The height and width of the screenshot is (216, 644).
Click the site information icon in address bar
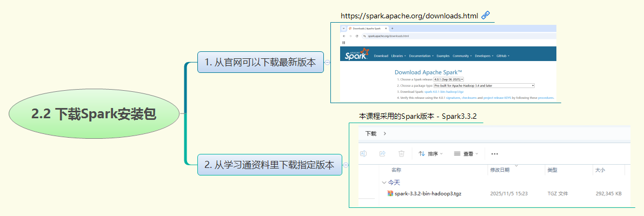(364, 36)
